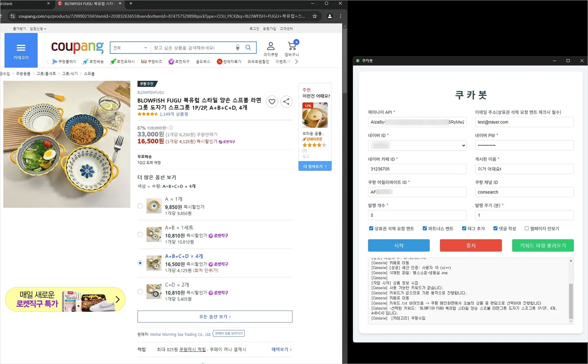Open the search category 전체 dropdown
Image resolution: width=588 pixels, height=364 pixels.
(x=130, y=48)
